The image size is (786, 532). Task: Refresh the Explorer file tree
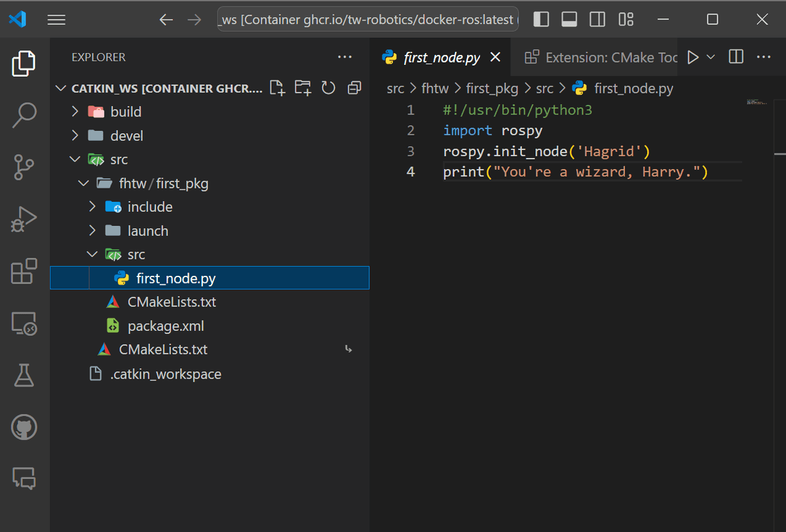329,88
